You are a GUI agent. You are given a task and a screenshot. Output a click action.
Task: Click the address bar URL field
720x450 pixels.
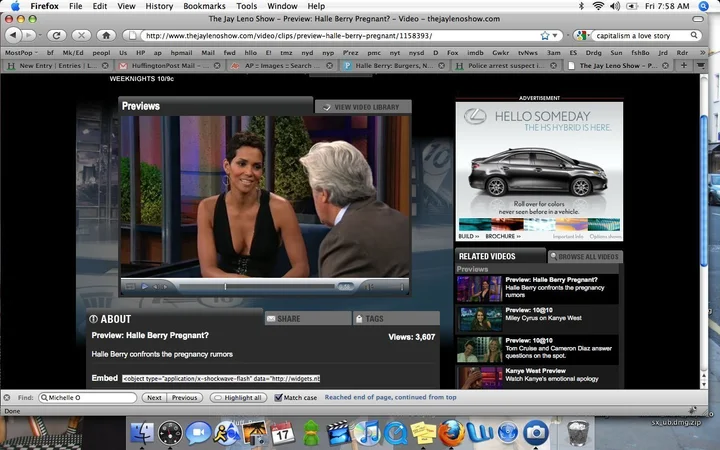[x=340, y=35]
